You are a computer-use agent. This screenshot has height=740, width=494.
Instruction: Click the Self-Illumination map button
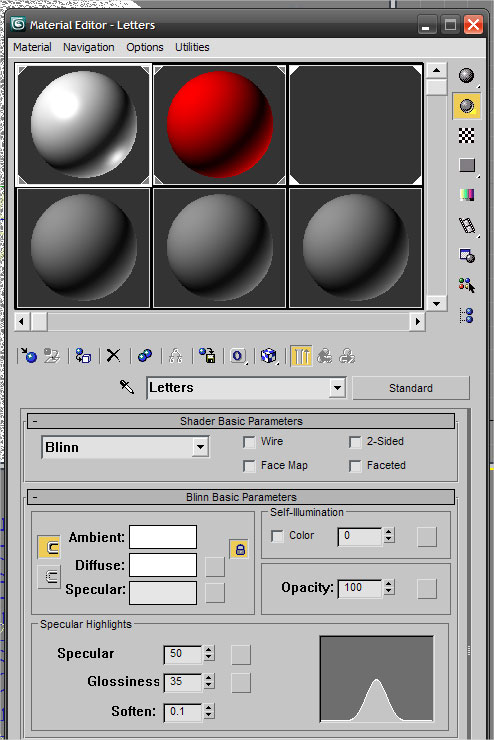click(x=427, y=537)
